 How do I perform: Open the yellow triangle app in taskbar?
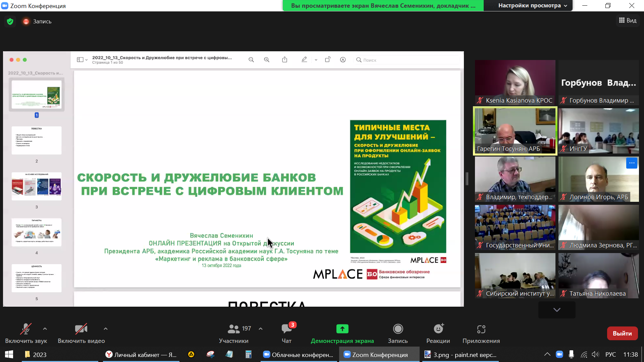click(191, 355)
